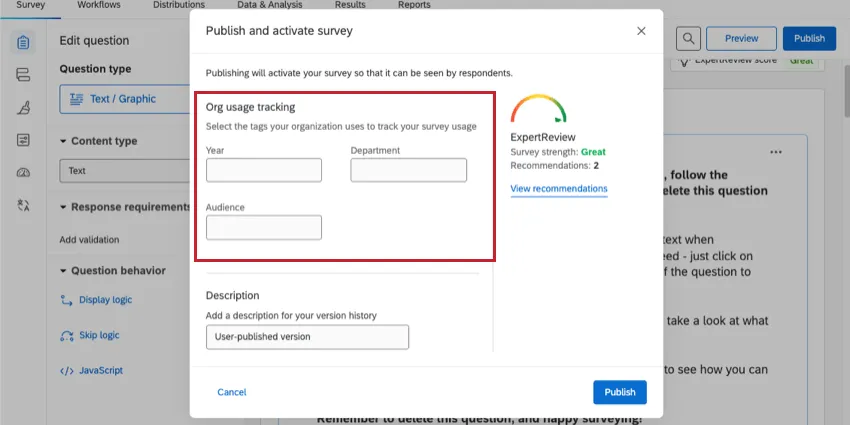The height and width of the screenshot is (425, 850).
Task: Click the Display logic icon
Action: click(x=66, y=300)
